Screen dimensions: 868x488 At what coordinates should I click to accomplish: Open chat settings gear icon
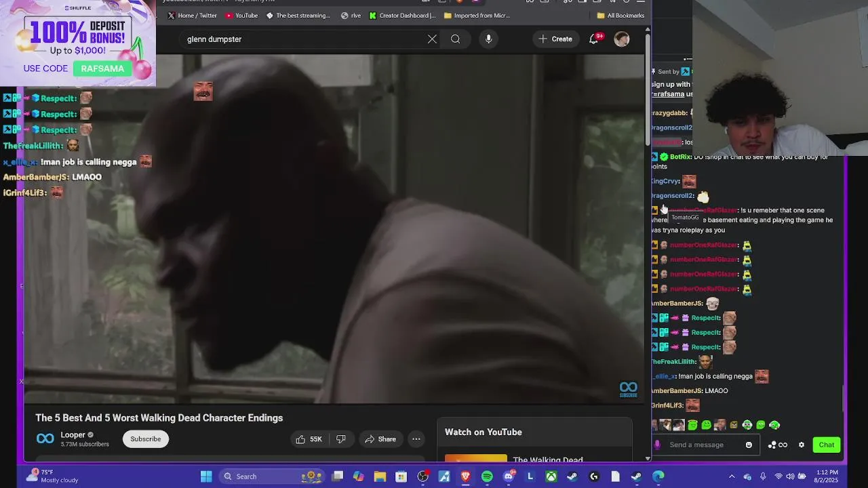(802, 445)
